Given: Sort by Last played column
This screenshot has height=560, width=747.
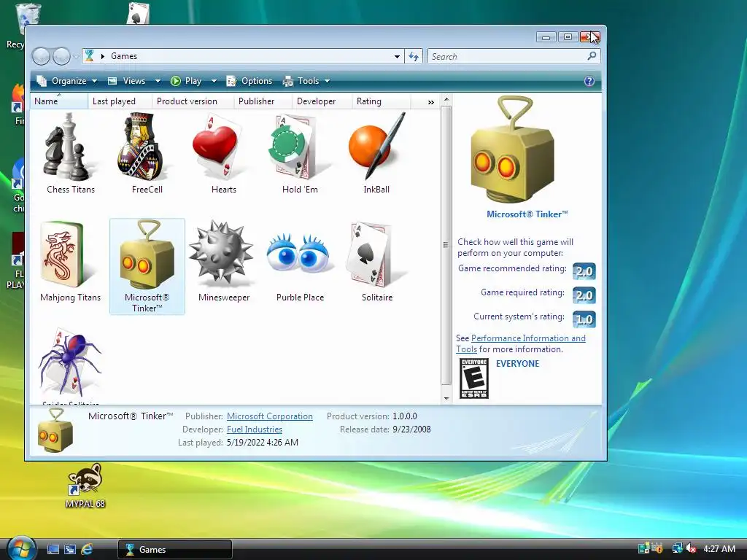Looking at the screenshot, I should pyautogui.click(x=120, y=101).
